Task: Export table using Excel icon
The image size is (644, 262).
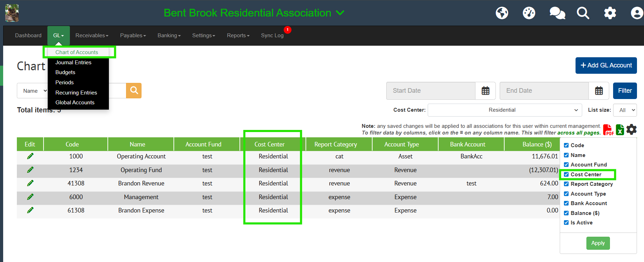Action: pos(620,130)
